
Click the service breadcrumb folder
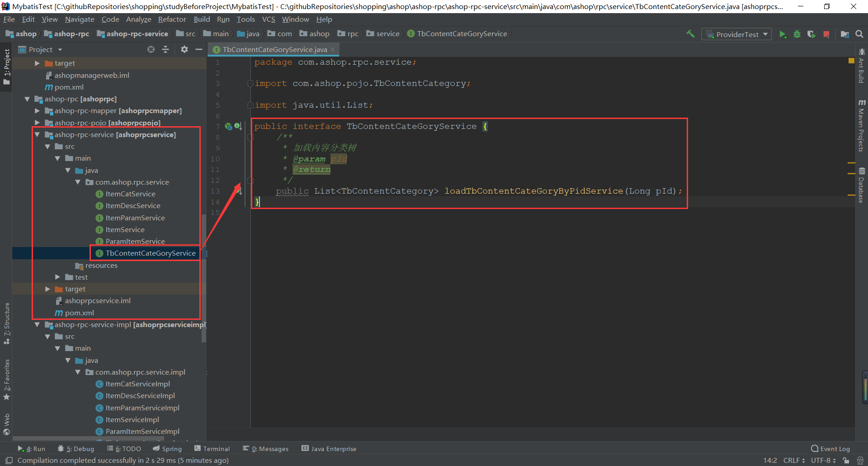pos(383,34)
